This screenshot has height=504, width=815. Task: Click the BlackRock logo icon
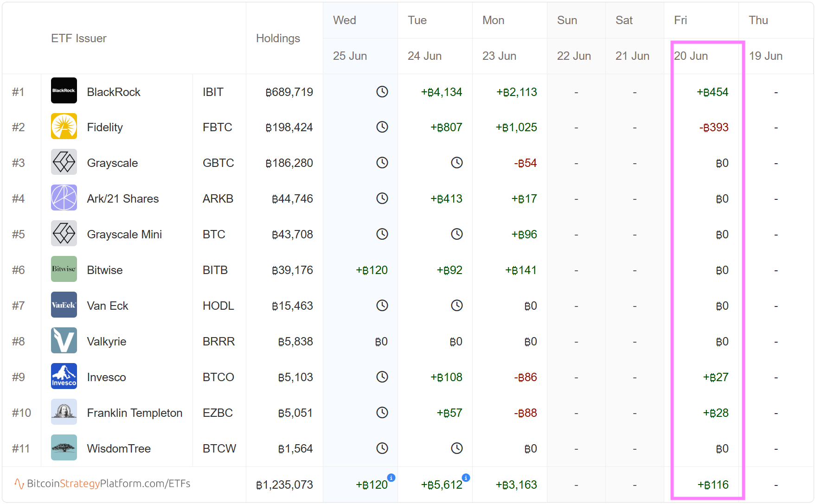(64, 90)
